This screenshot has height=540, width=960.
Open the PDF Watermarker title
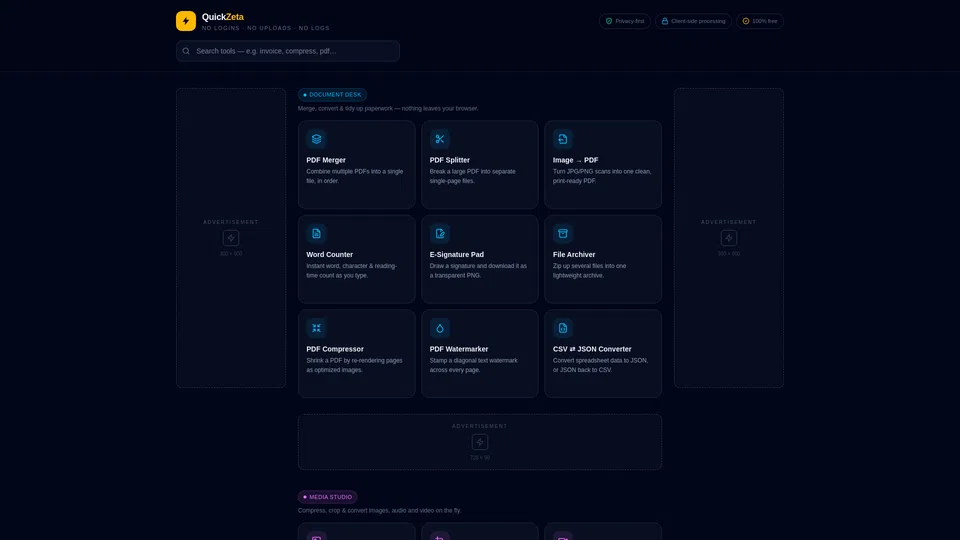pos(459,349)
